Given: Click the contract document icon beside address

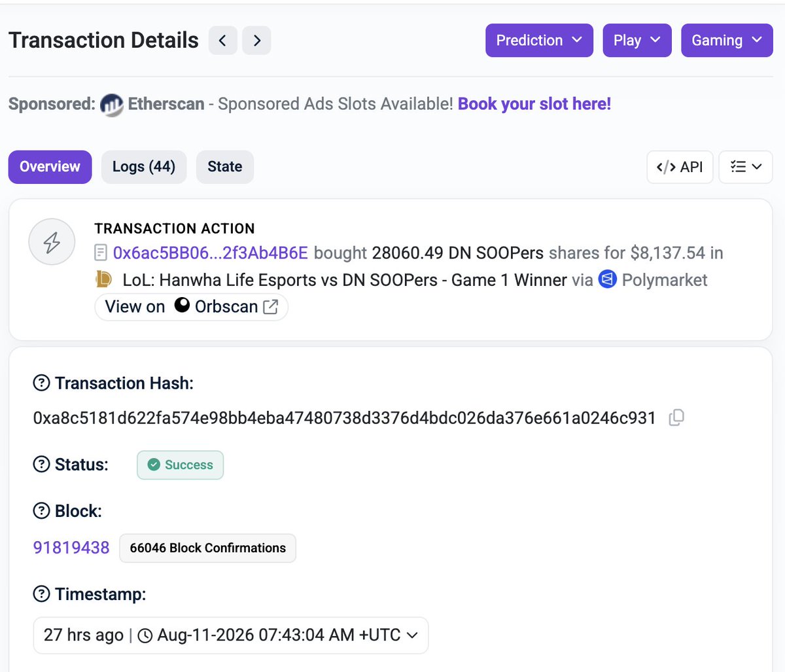Looking at the screenshot, I should click(x=101, y=253).
